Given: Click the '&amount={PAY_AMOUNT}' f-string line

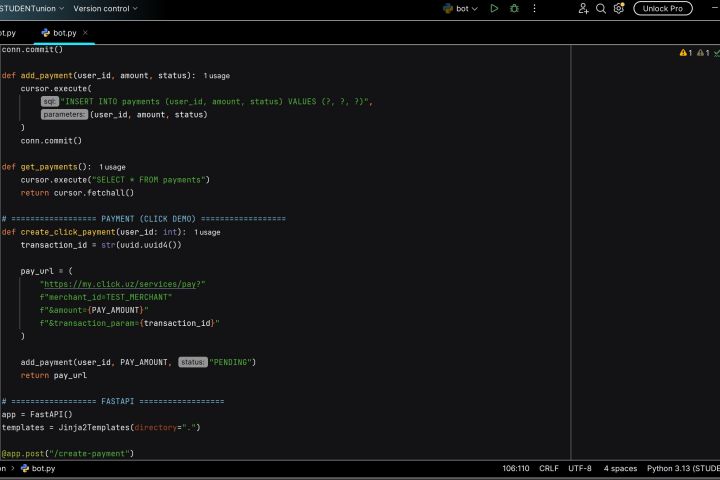Looking at the screenshot, I should click(94, 310).
